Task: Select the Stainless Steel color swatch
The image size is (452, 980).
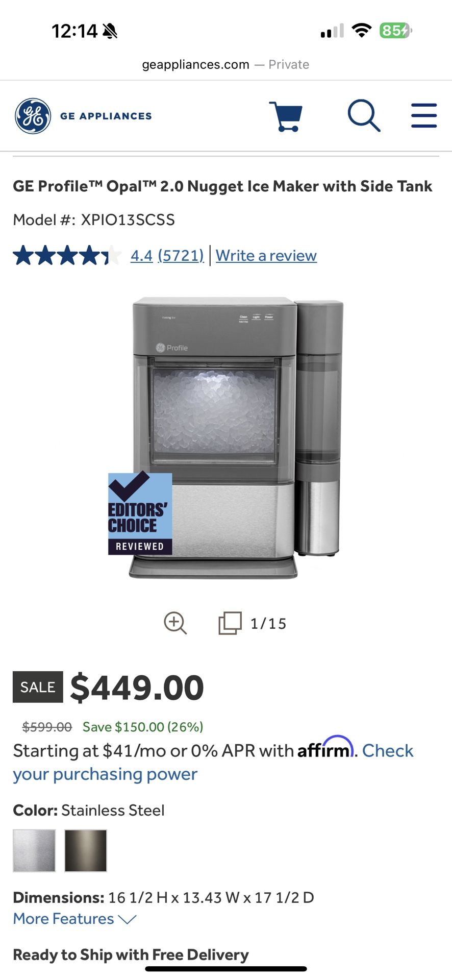Action: (x=34, y=850)
